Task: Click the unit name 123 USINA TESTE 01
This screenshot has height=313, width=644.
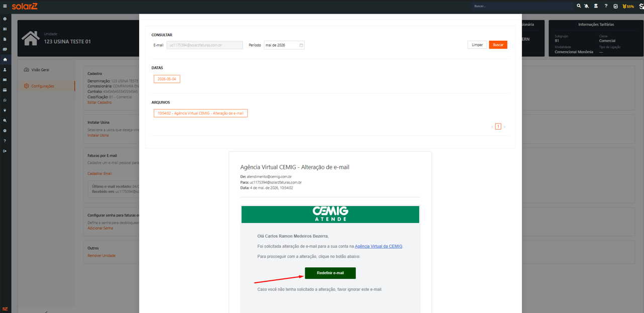Action: pyautogui.click(x=67, y=41)
